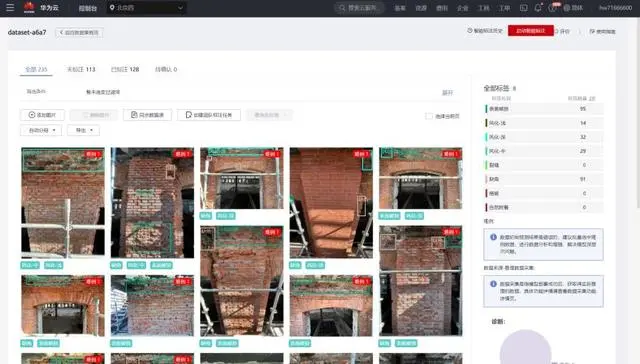Open the first image thumbnail in the grid
The image size is (640, 364).
63,203
